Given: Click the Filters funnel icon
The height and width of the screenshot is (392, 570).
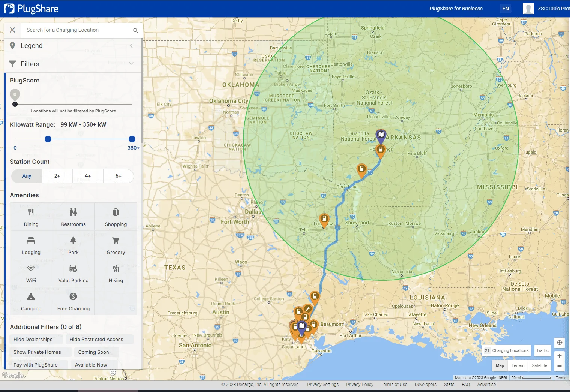Looking at the screenshot, I should coord(12,64).
